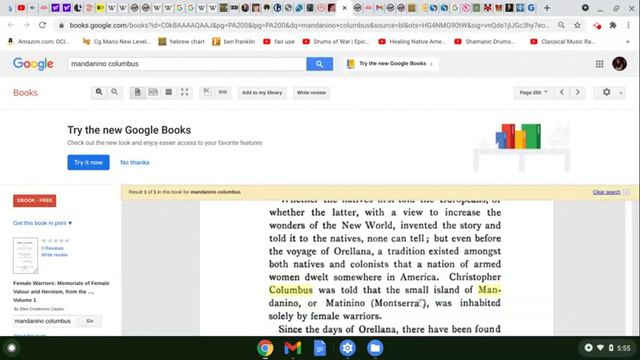Enter full screen reading mode
This screenshot has height=360, width=640.
(184, 92)
